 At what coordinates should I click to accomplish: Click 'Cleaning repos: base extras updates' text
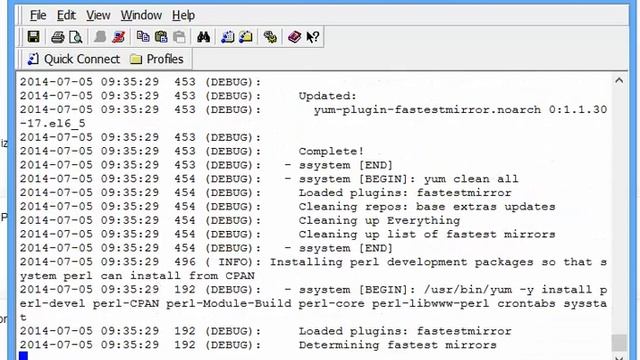pos(427,207)
